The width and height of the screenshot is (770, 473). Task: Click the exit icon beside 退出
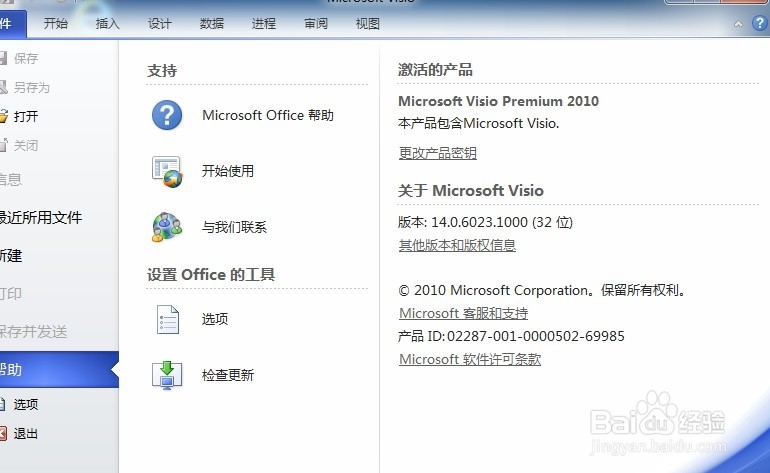2,433
